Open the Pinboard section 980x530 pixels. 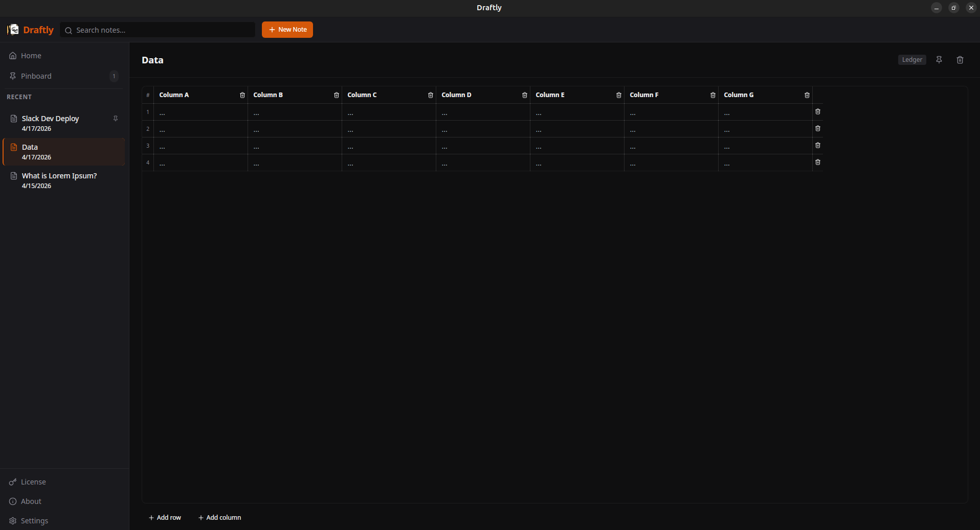click(64, 76)
